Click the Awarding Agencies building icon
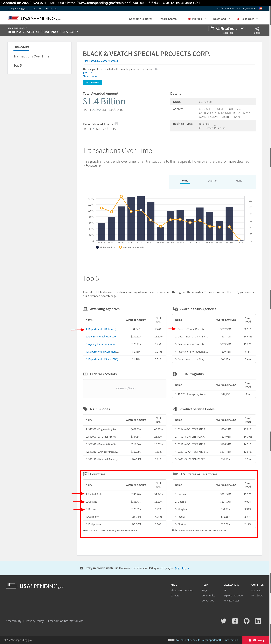Screen dimensions: 271x644 click(85, 309)
